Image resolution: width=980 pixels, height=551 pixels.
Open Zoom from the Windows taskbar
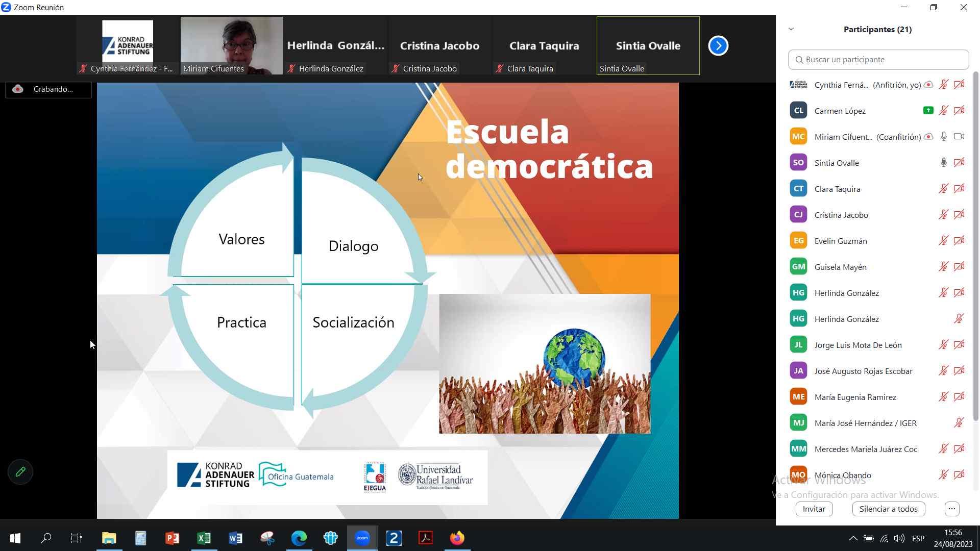tap(362, 538)
